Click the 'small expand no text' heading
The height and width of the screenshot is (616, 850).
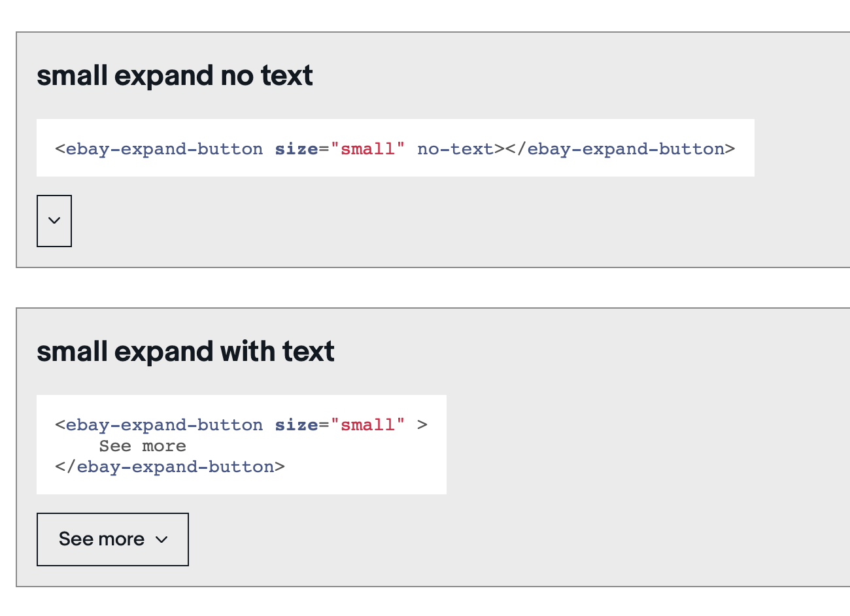pyautogui.click(x=175, y=75)
